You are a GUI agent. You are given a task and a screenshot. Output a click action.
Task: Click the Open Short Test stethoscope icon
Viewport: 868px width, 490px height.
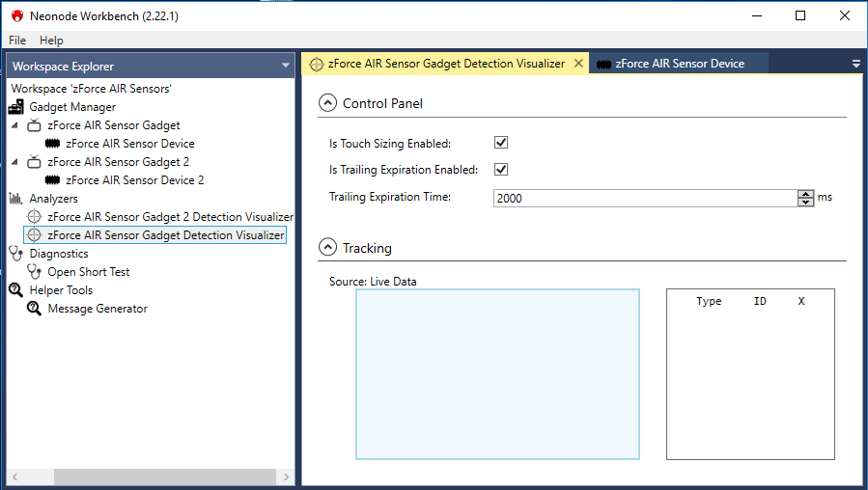[x=34, y=272]
